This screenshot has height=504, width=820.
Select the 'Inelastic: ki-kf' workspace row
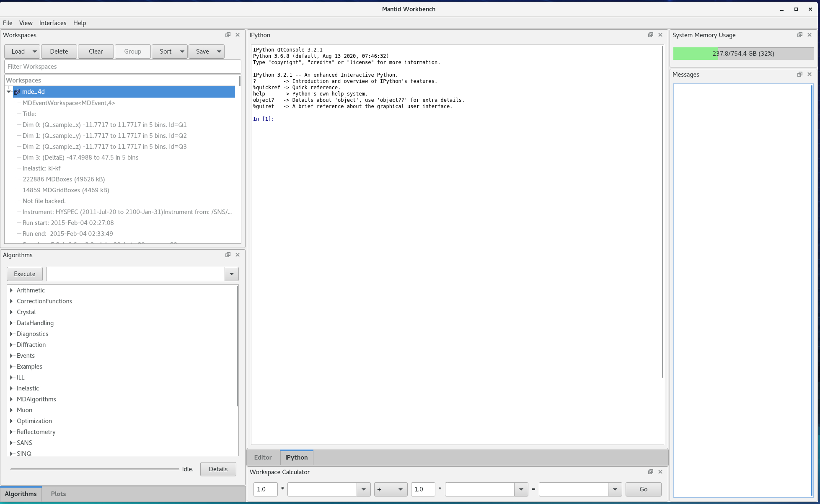tap(41, 168)
